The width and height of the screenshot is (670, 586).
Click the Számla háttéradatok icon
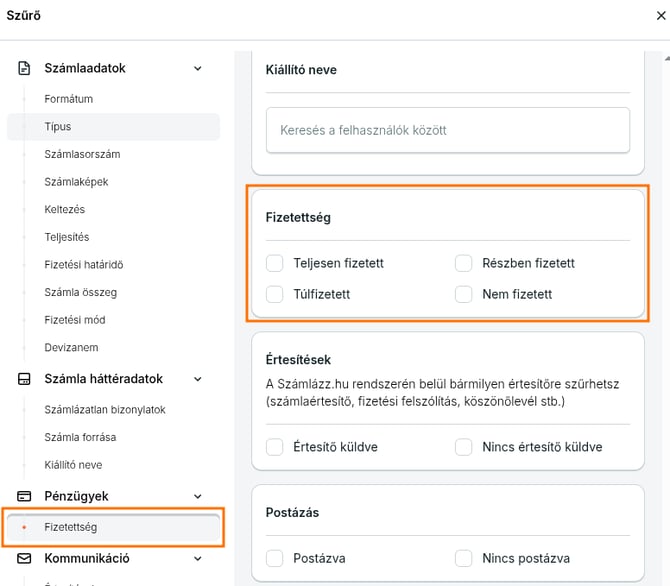click(25, 379)
